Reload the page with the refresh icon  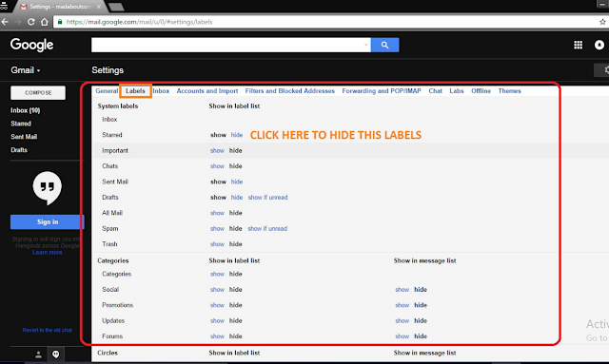pos(31,22)
